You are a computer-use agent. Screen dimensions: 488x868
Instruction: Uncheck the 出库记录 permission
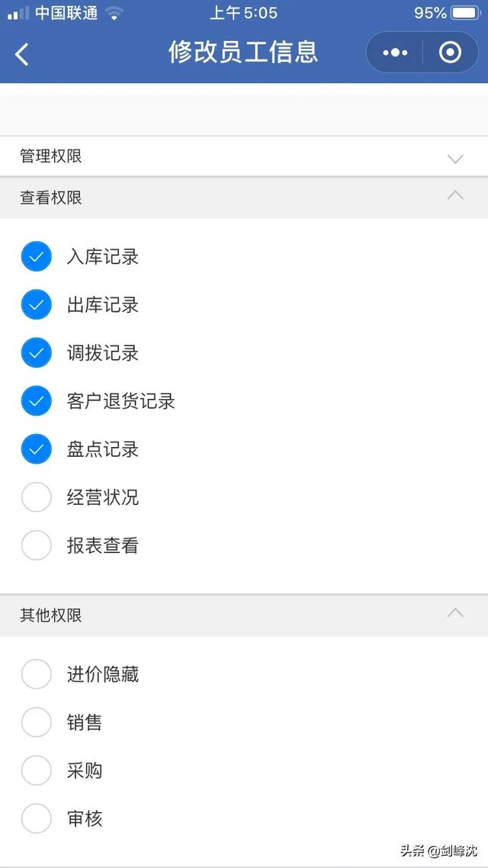tap(36, 305)
